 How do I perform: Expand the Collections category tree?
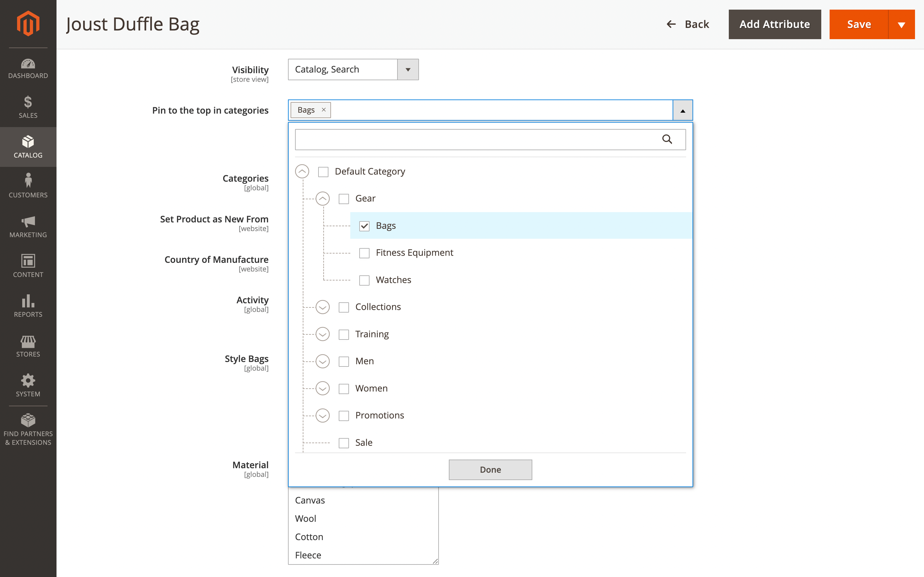point(323,307)
